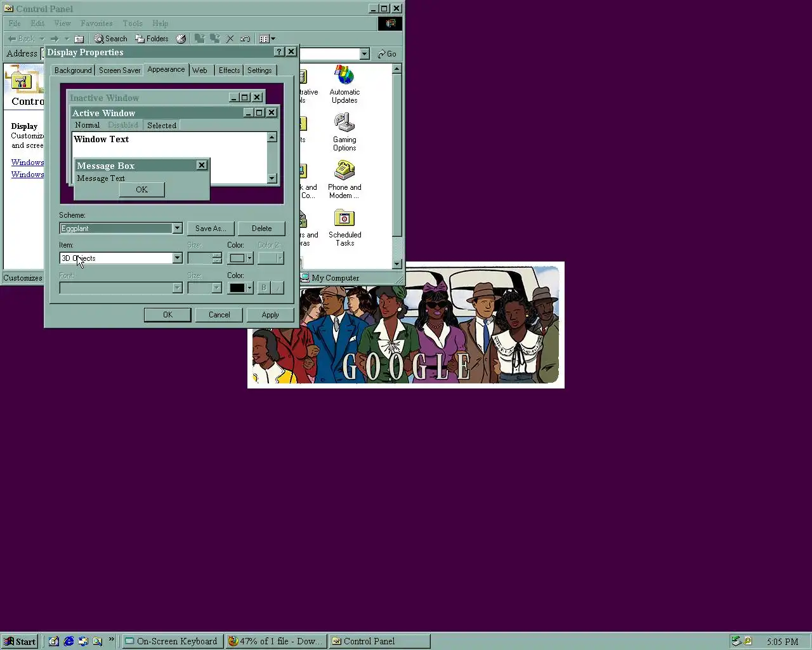The image size is (812, 650).
Task: Switch to the Effects tab
Action: coord(229,70)
